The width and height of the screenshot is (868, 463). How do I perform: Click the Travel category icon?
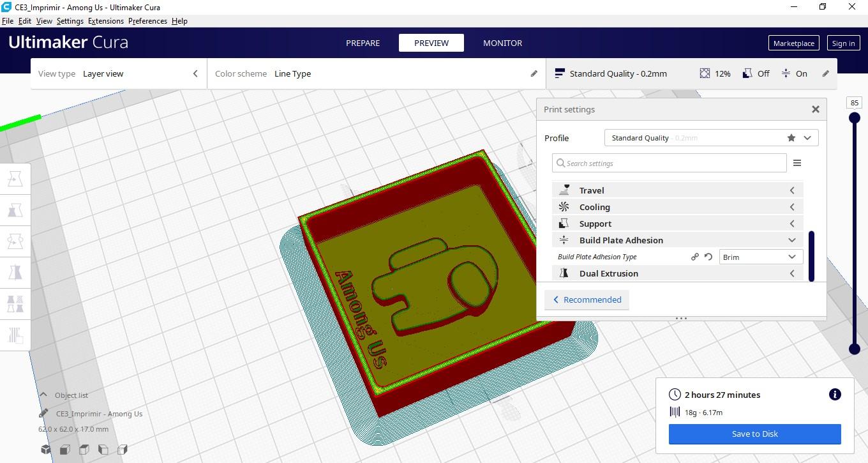tap(564, 190)
